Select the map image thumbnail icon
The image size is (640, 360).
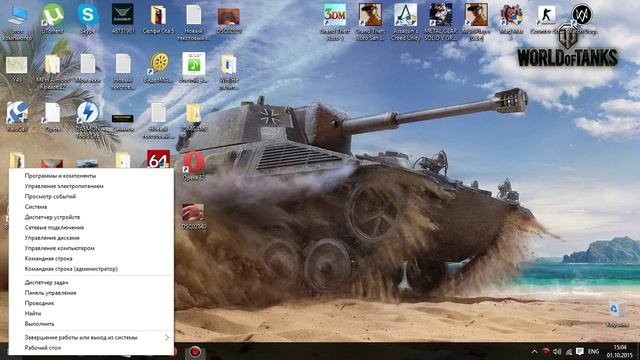(17, 65)
